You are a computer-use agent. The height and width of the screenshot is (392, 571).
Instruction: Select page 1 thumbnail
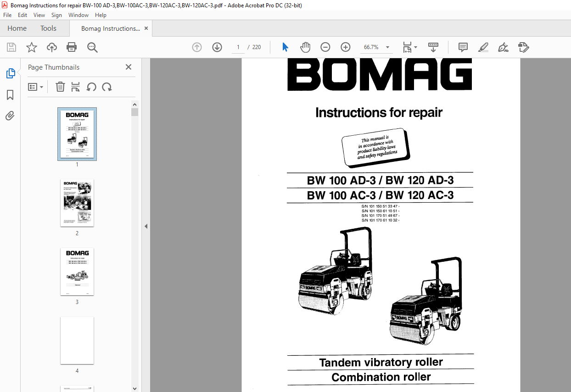77,134
